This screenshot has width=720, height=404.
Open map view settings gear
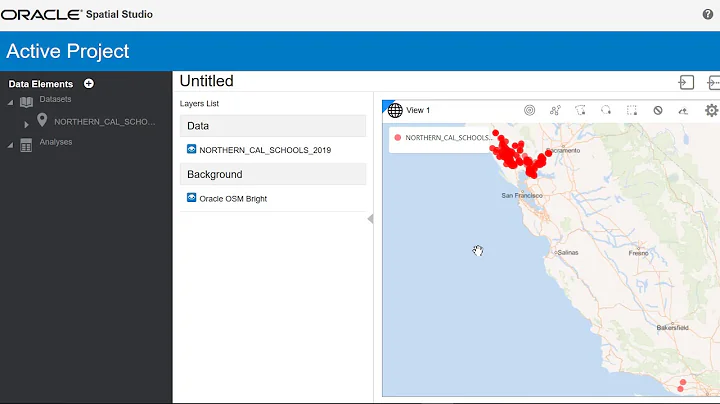711,110
